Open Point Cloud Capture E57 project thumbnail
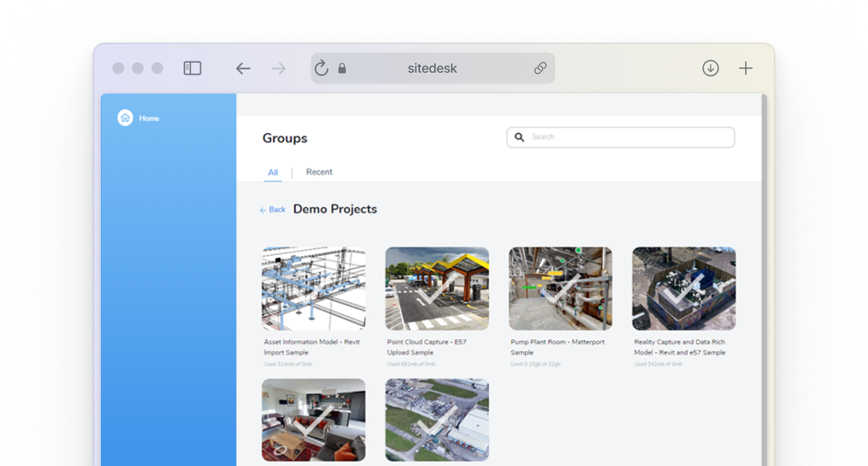Screen dimensions: 868x466 click(x=437, y=288)
